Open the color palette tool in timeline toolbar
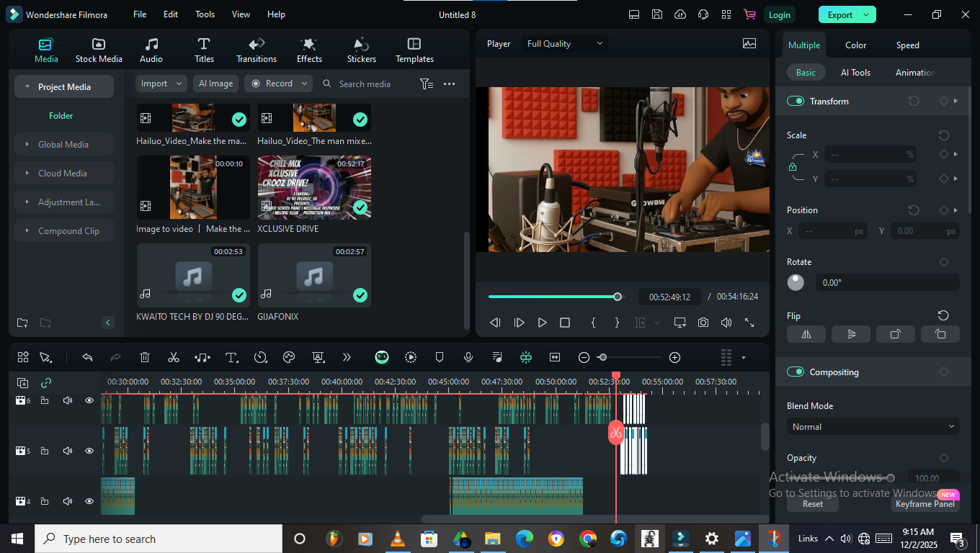980x553 pixels. 289,357
